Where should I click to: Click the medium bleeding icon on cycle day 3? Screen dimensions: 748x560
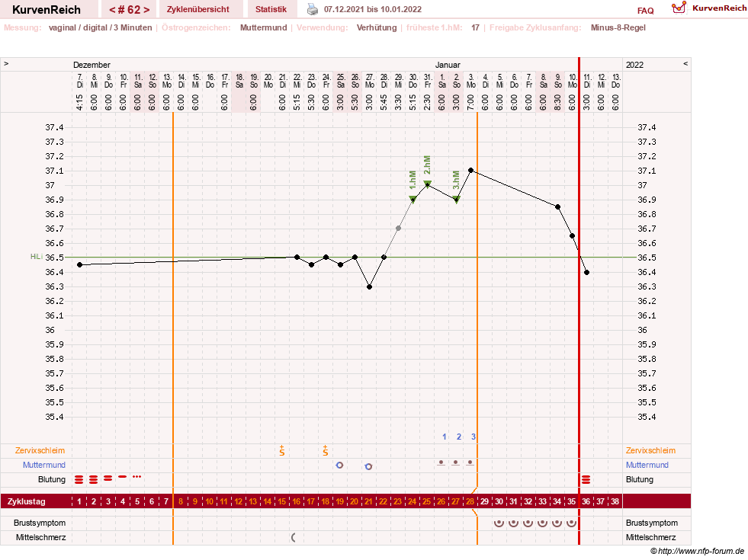point(108,478)
